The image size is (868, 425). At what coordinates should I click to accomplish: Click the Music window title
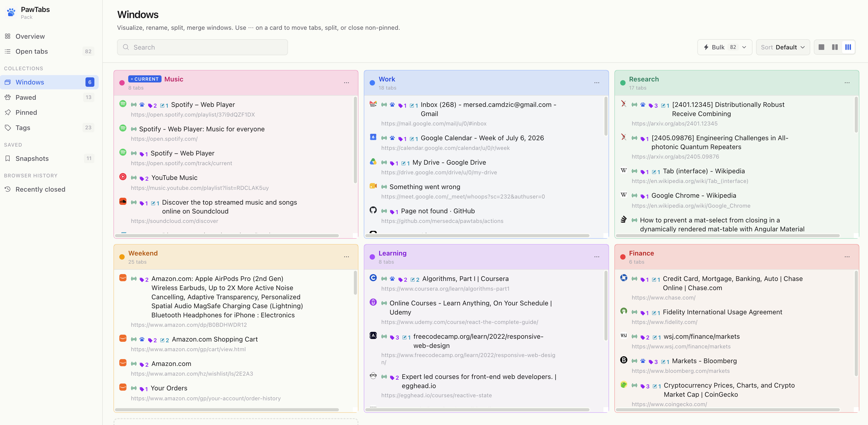click(x=174, y=79)
